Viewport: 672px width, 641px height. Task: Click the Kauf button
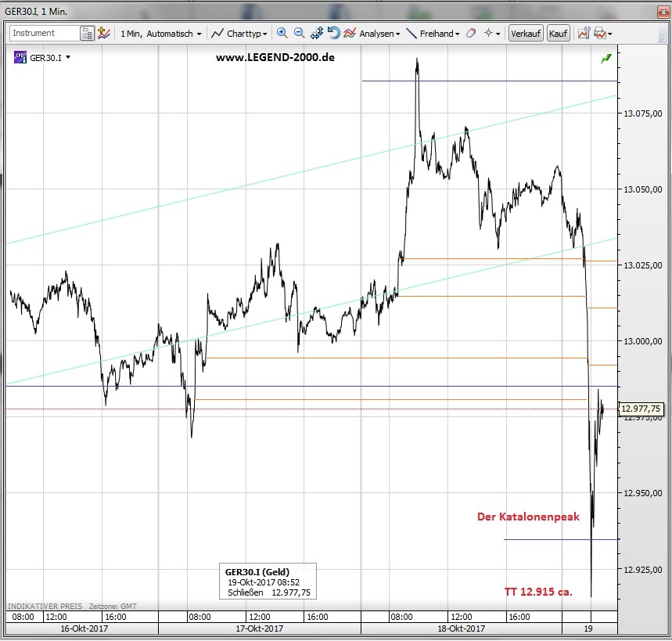pyautogui.click(x=558, y=34)
